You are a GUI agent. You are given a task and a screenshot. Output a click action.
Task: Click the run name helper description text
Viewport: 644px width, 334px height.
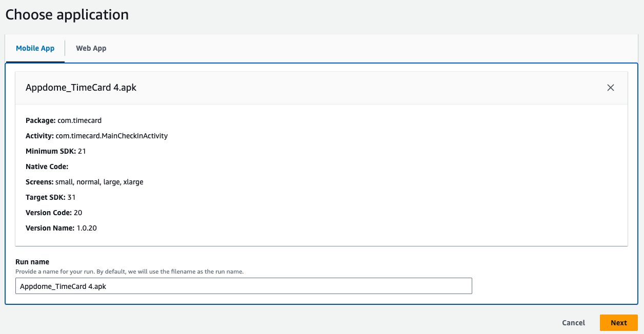[129, 272]
